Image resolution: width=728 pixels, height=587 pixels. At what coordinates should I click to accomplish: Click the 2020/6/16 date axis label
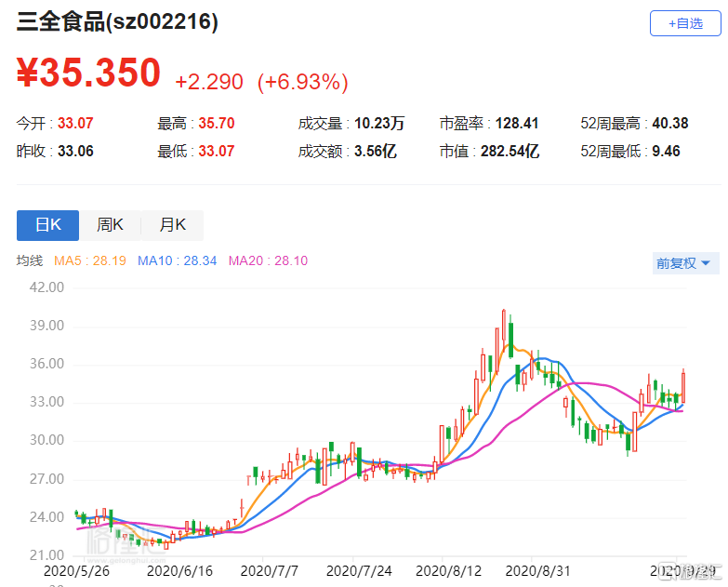179,571
